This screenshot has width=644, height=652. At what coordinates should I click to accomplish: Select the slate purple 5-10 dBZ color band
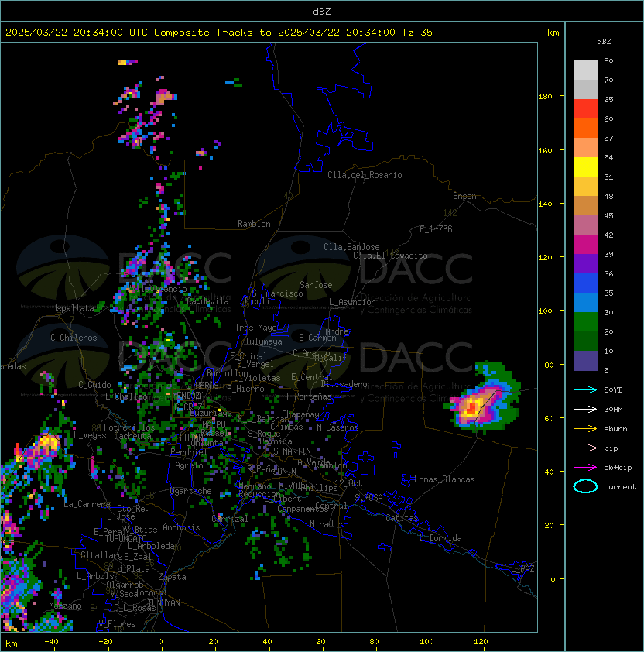point(585,361)
